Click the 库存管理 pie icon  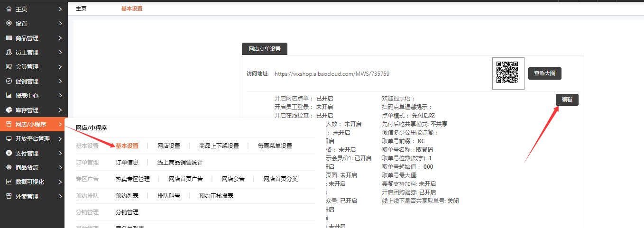[x=9, y=110]
